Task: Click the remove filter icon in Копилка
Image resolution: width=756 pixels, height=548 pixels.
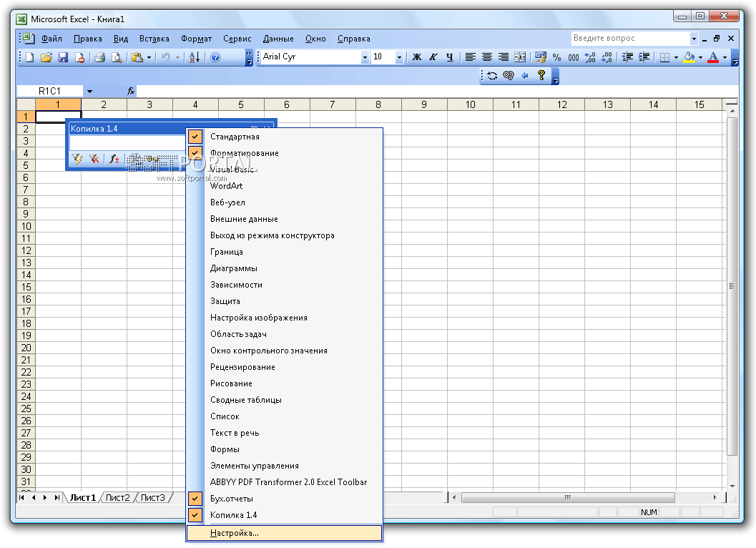Action: coord(94,159)
